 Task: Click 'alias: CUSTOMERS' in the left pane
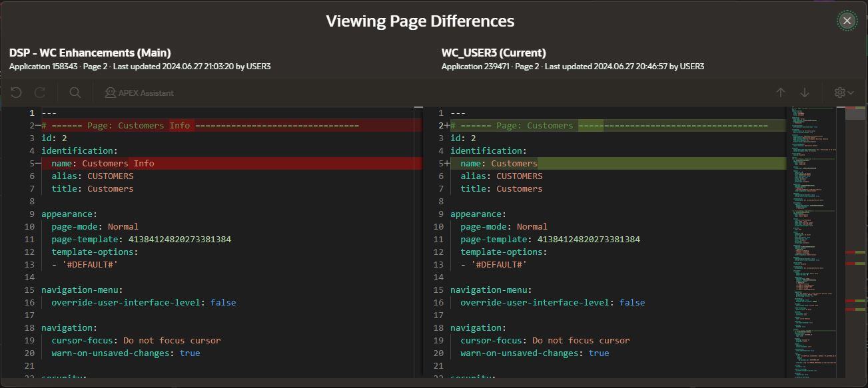pyautogui.click(x=93, y=176)
